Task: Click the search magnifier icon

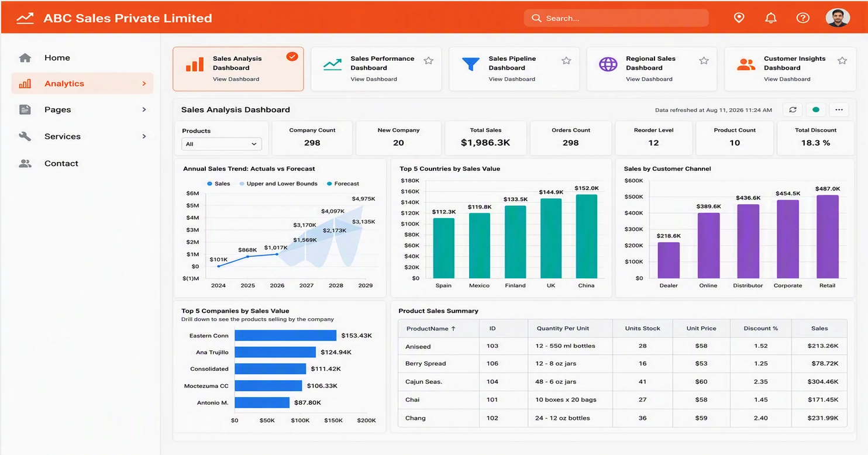Action: coord(536,18)
